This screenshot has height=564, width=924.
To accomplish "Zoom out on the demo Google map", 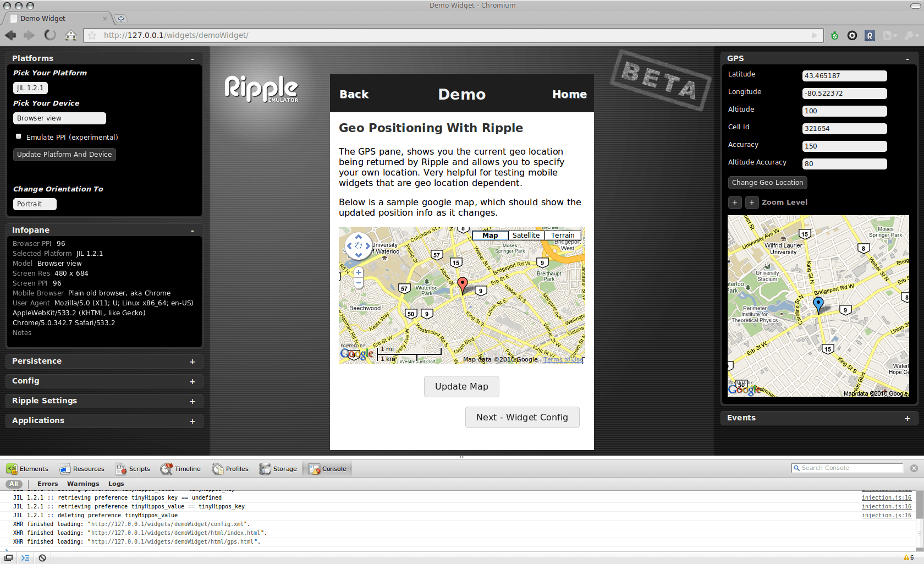I will (x=359, y=283).
